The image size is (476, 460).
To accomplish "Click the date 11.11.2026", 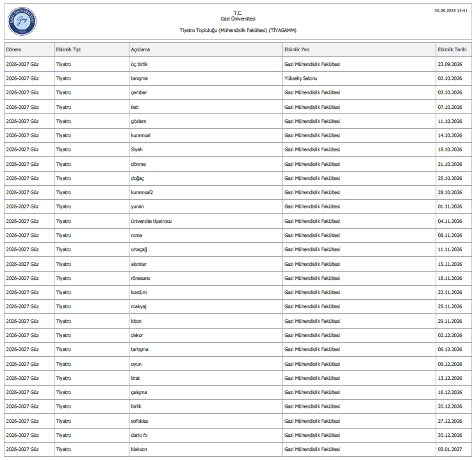I will pos(450,250).
